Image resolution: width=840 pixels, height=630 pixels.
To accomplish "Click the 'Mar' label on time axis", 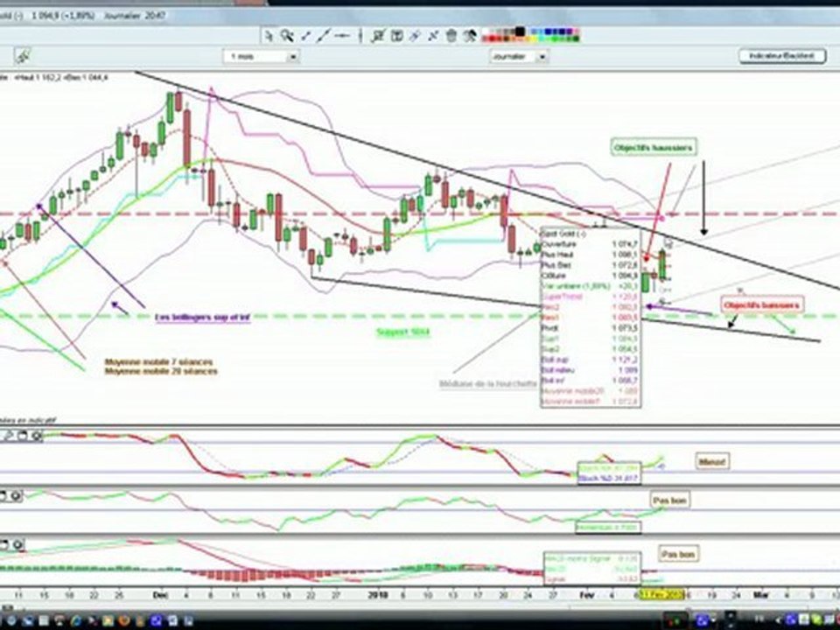I will point(760,595).
